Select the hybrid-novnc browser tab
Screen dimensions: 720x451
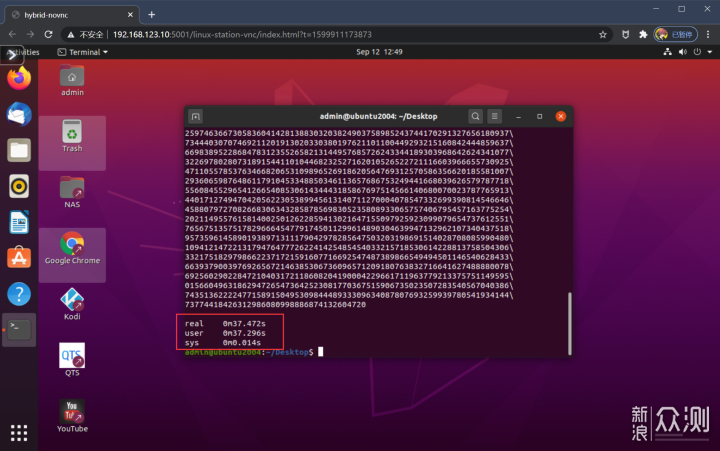tap(70, 14)
